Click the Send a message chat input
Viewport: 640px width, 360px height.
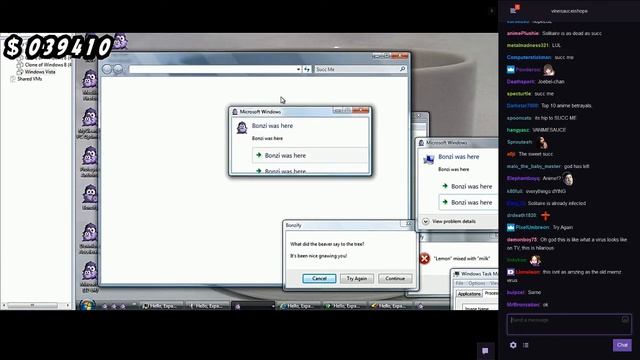coord(569,324)
